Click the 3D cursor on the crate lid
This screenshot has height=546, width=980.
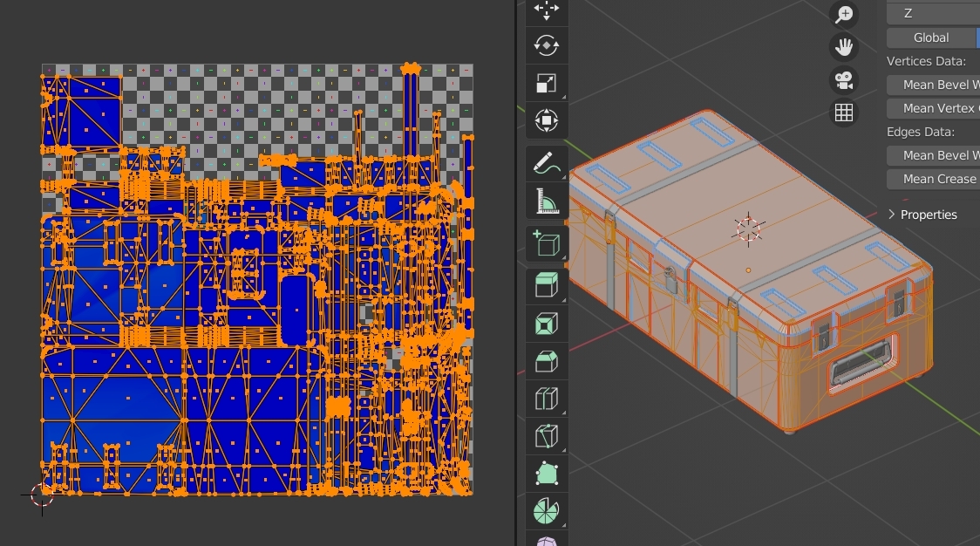tap(748, 229)
